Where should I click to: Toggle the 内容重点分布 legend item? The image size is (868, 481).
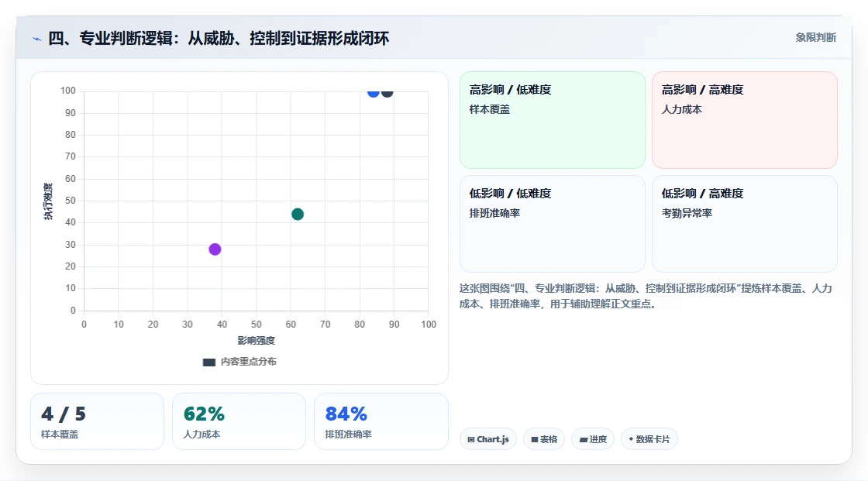(239, 362)
